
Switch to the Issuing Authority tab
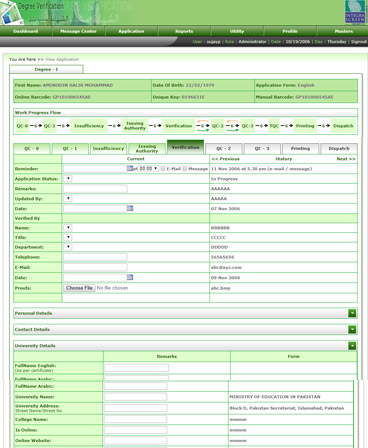click(147, 149)
